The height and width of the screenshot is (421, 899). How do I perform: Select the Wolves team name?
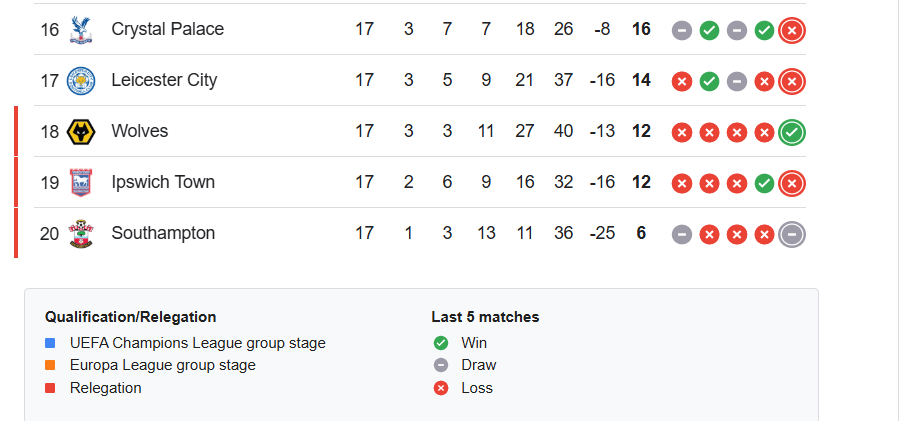140,132
